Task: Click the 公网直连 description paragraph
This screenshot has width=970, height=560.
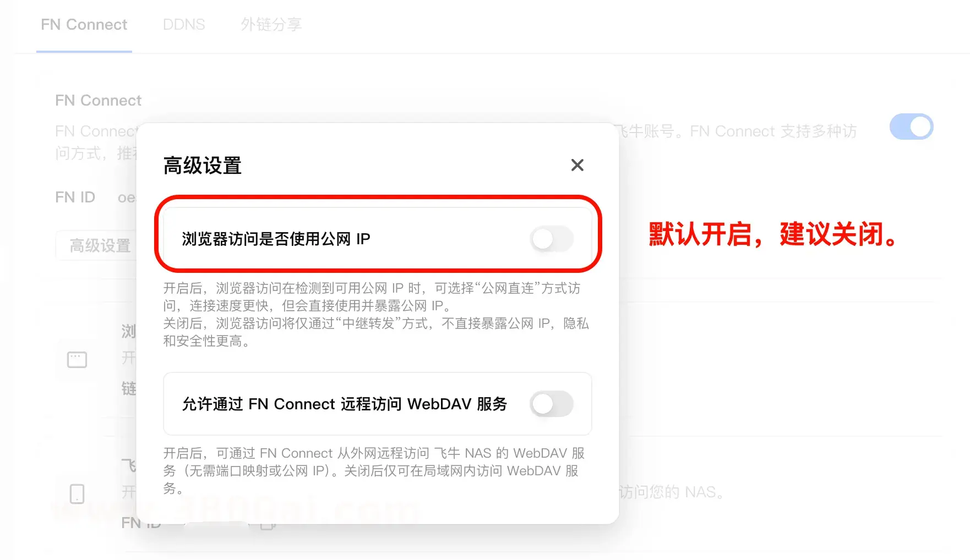Action: pos(376,315)
